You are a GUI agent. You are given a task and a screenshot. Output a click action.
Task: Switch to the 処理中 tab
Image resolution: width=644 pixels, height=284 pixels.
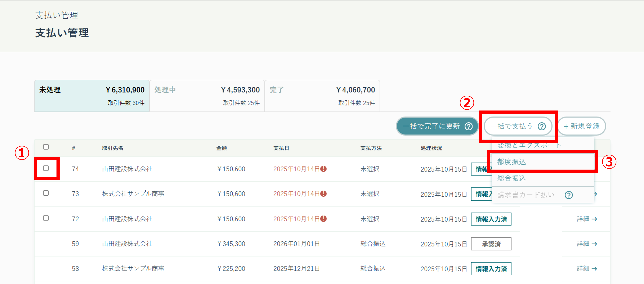(x=207, y=96)
